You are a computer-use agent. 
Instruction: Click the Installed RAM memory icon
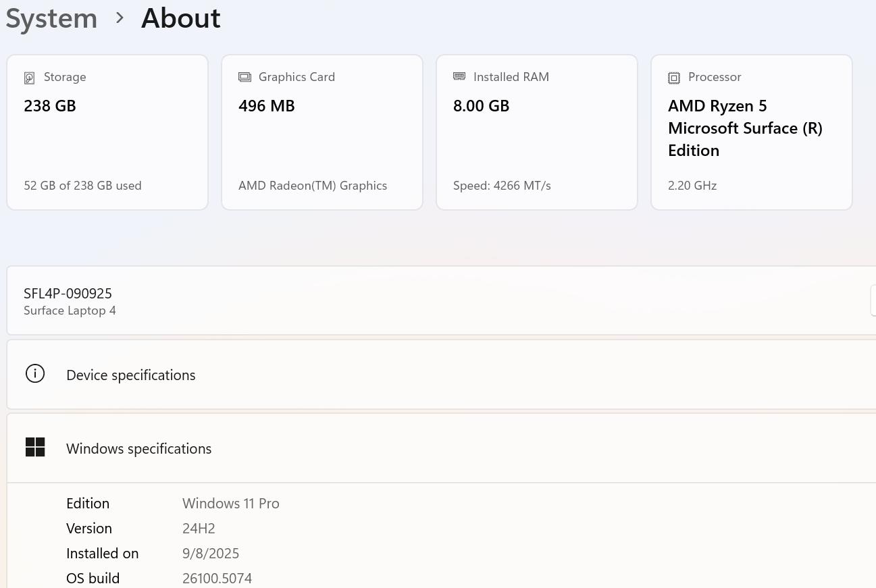point(459,76)
